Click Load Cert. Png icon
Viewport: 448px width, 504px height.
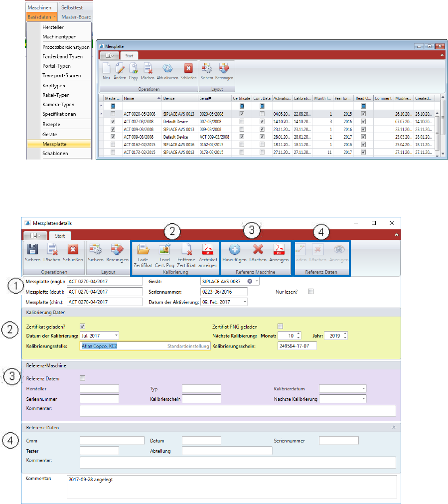point(164,251)
